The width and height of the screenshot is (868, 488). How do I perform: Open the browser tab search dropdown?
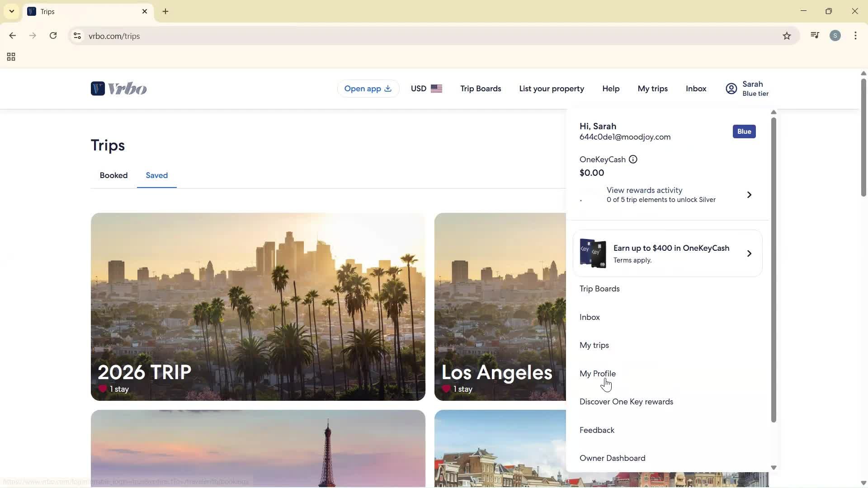click(x=11, y=11)
